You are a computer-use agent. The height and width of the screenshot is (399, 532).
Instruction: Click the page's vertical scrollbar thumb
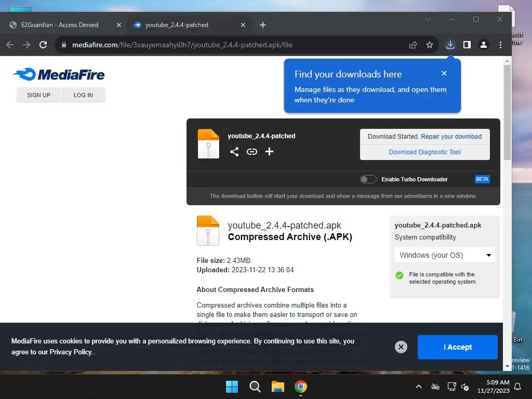click(x=507, y=112)
